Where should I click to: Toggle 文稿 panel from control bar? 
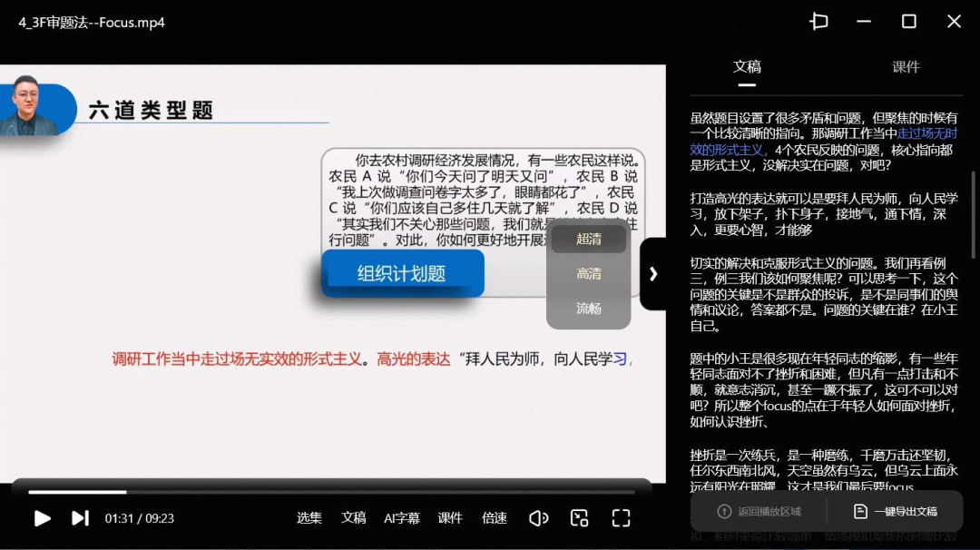(x=353, y=518)
